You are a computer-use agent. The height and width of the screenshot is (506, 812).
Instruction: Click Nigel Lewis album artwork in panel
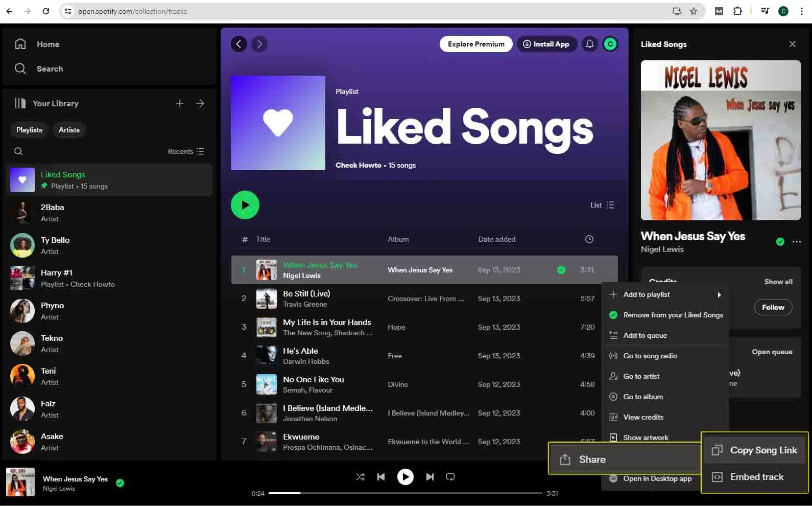[x=721, y=140]
